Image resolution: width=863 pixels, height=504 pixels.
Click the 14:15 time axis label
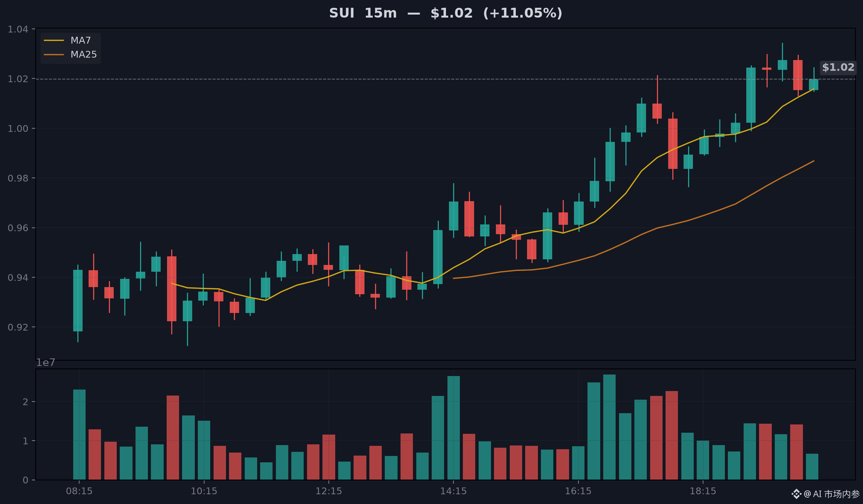point(453,491)
